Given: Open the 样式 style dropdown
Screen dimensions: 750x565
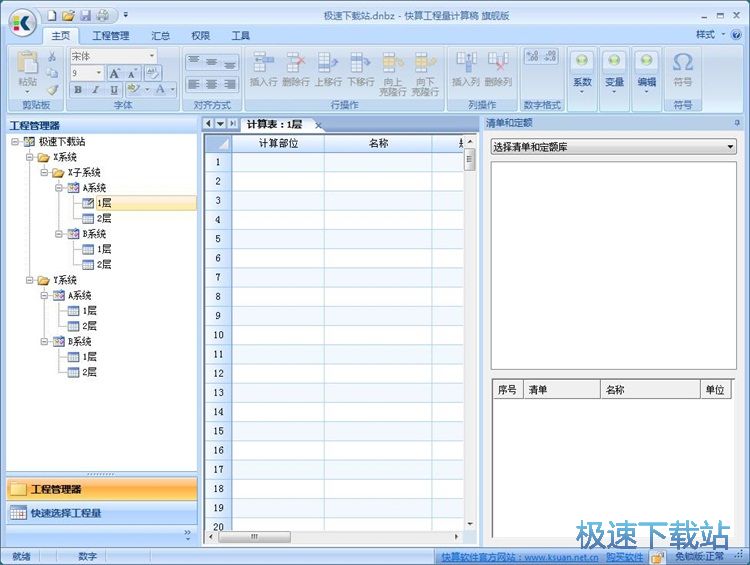Looking at the screenshot, I should (x=710, y=34).
